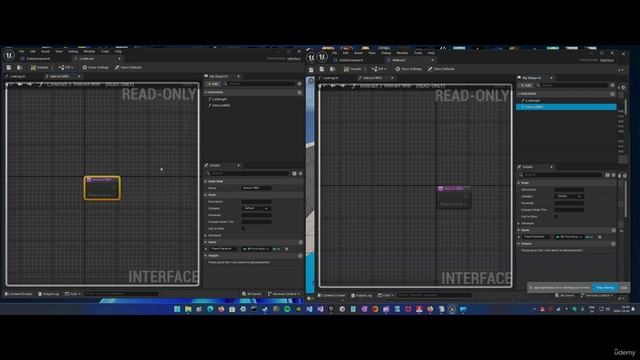Toggle Call In Editor checkbox in right window
This screenshot has width=640, height=360.
[x=556, y=217]
